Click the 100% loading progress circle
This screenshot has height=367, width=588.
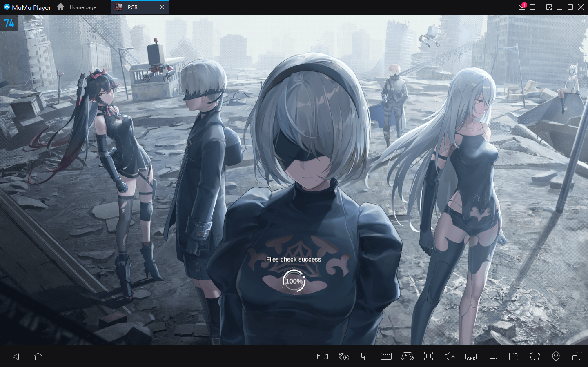(294, 281)
